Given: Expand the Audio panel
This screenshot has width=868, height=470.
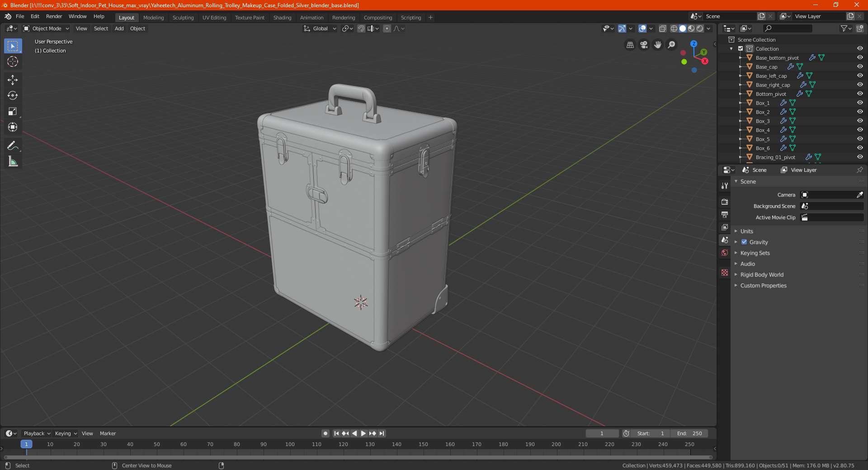Looking at the screenshot, I should pyautogui.click(x=748, y=264).
